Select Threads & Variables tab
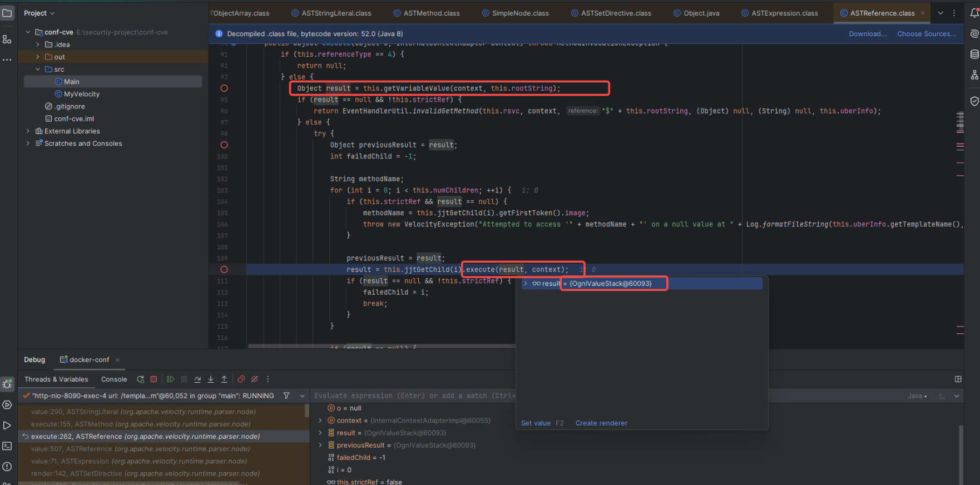 (x=56, y=379)
